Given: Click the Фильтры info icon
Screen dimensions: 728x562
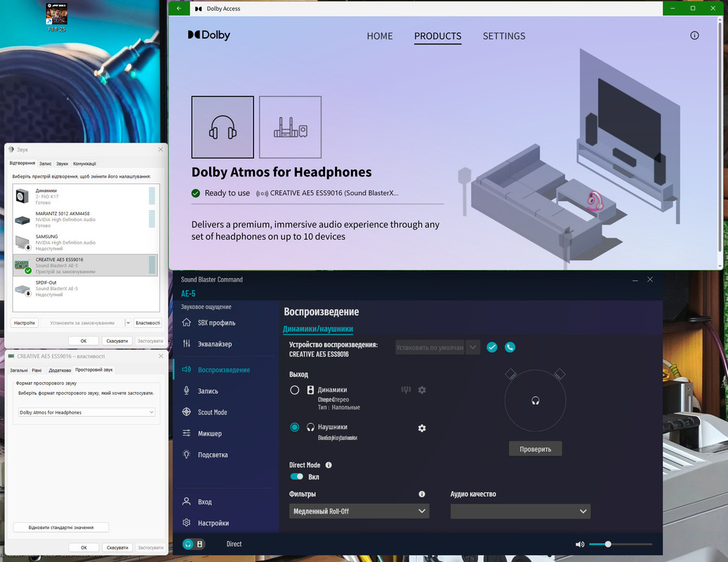Looking at the screenshot, I should point(422,494).
